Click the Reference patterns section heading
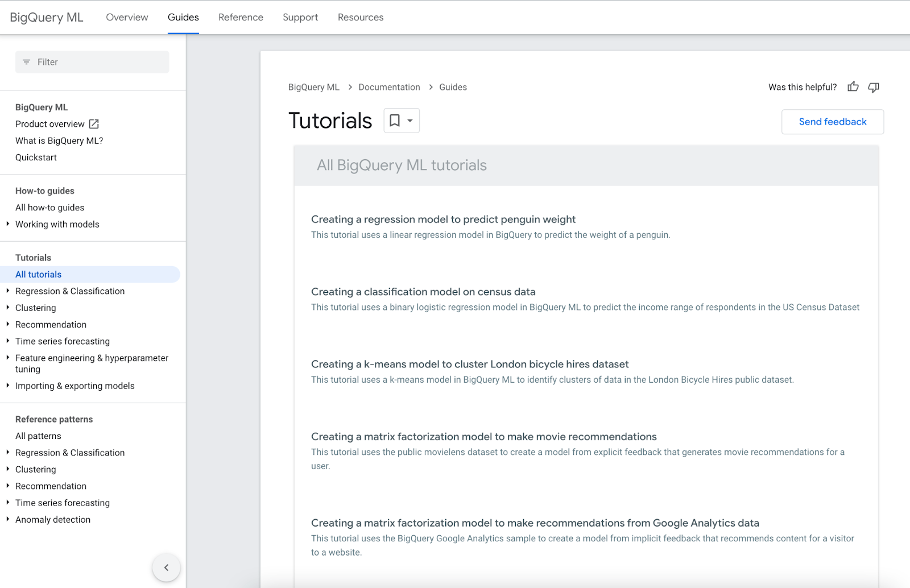This screenshot has height=588, width=910. [54, 419]
